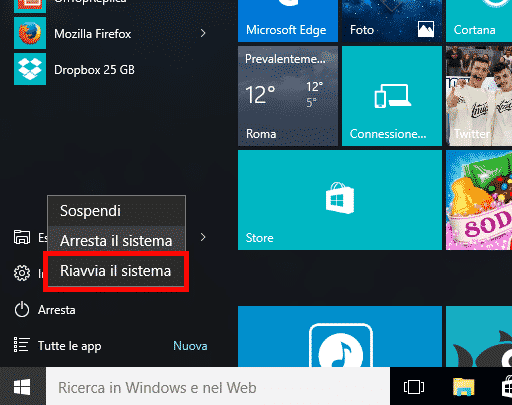Expand the file explorer jump list arrow
Image resolution: width=512 pixels, height=405 pixels.
(x=203, y=237)
